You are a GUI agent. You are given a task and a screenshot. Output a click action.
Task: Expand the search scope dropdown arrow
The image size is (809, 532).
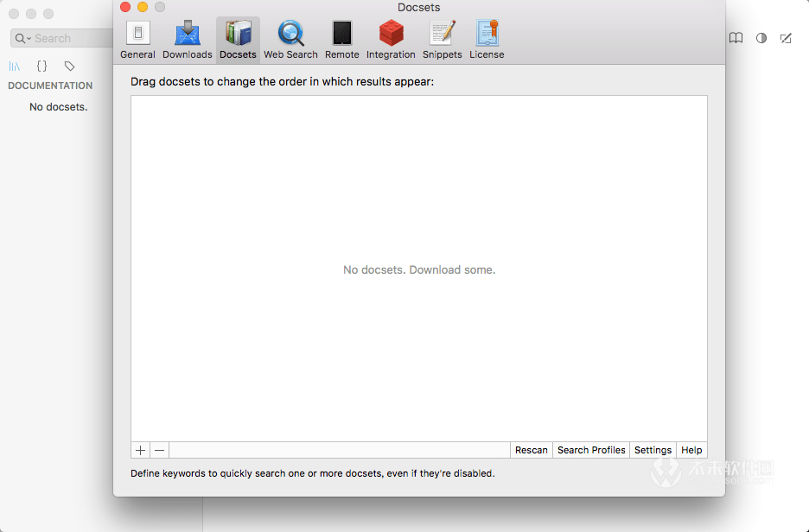[29, 38]
